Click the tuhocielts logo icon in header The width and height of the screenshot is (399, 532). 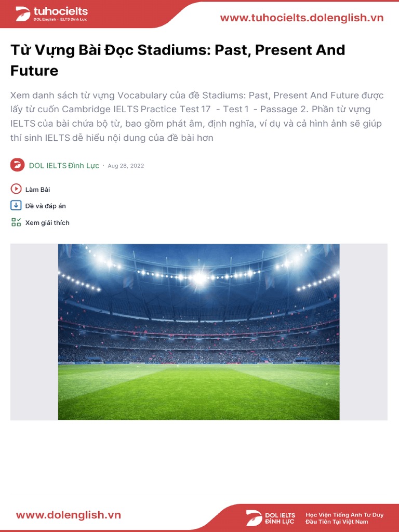tap(23, 14)
